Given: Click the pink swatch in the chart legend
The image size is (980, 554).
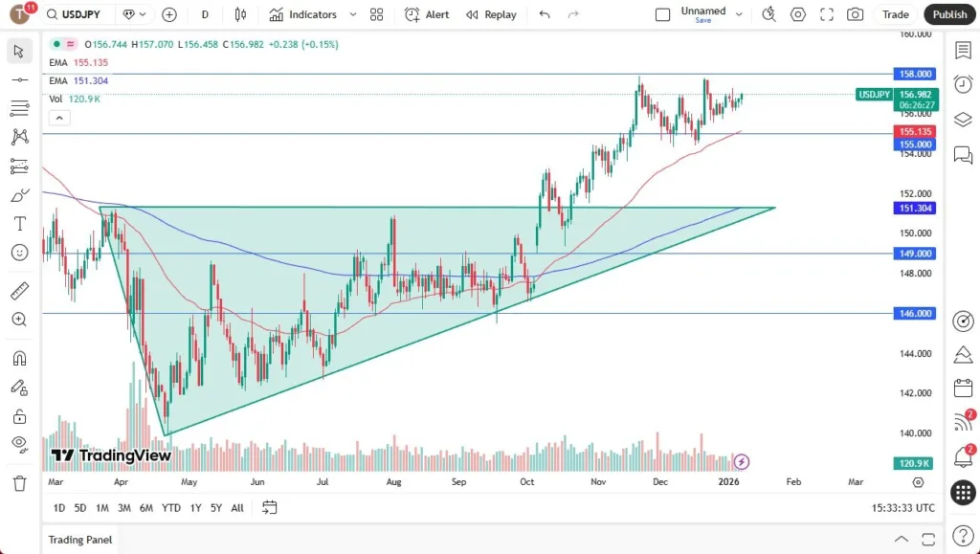Looking at the screenshot, I should tap(70, 44).
